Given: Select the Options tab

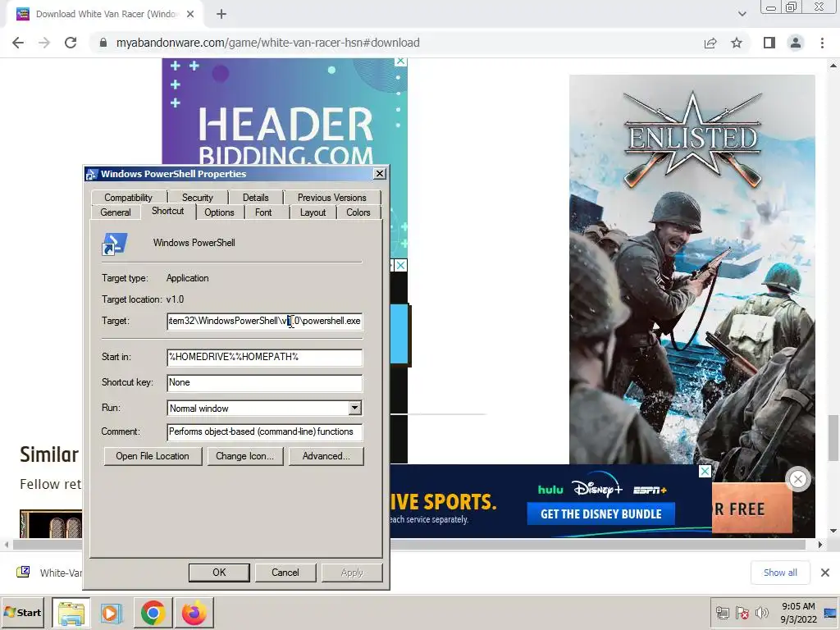Looking at the screenshot, I should (x=219, y=212).
